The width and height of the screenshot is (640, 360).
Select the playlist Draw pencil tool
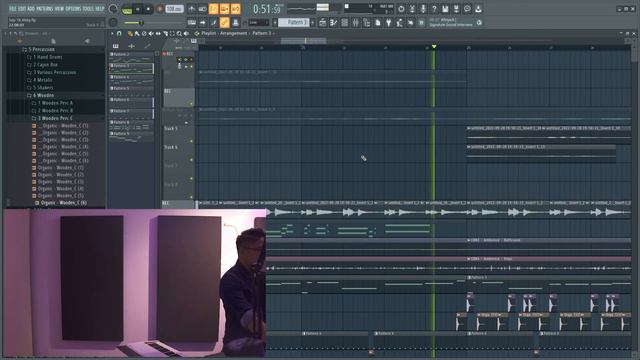(x=130, y=33)
